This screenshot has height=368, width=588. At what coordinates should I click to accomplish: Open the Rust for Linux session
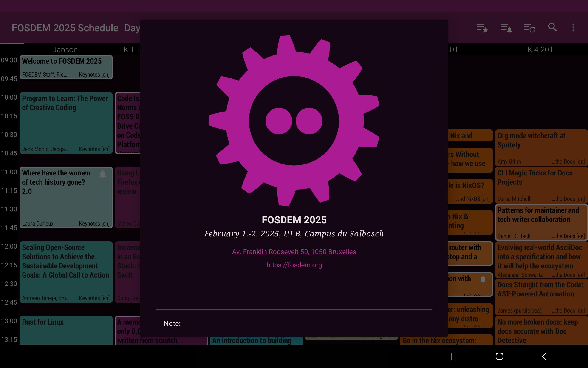(66, 330)
